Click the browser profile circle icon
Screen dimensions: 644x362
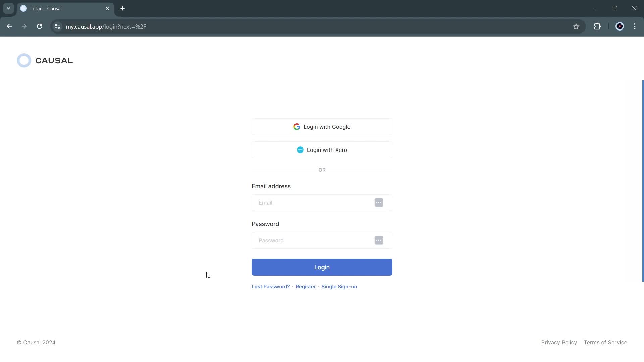click(619, 26)
